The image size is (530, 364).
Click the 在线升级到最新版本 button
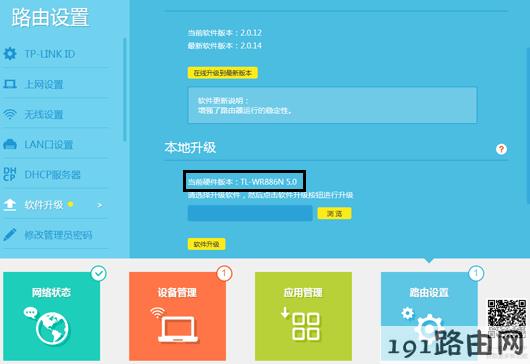223,73
